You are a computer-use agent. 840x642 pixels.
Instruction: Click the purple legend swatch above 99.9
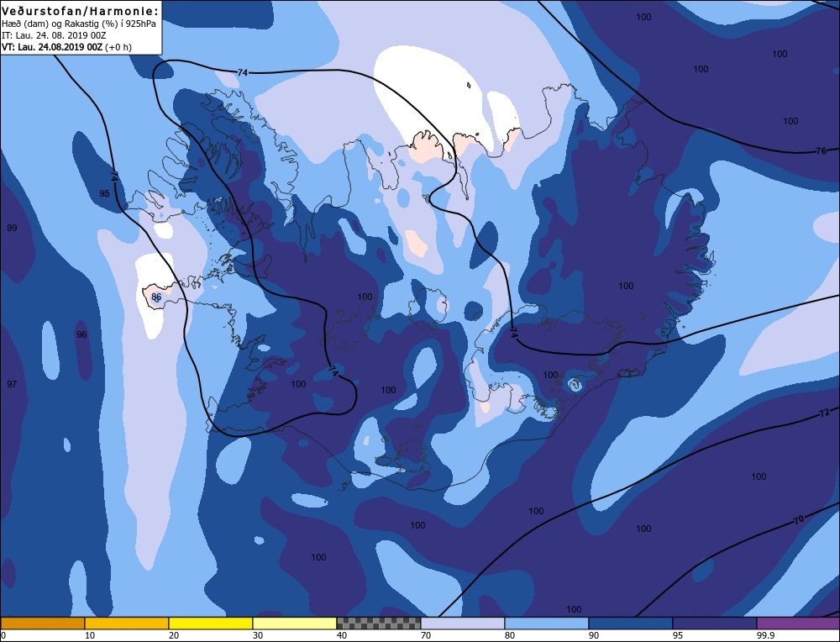pos(798,624)
